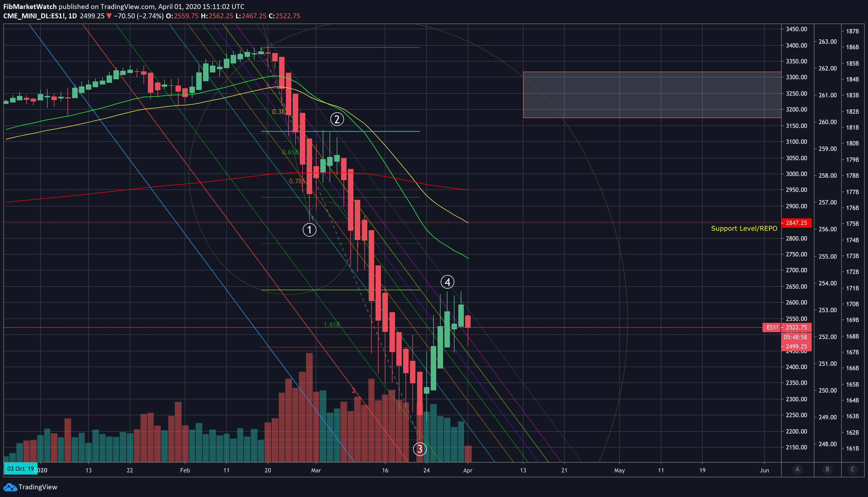This screenshot has height=497, width=868.
Task: Open the TradingView wordmark link
Action: click(x=38, y=487)
